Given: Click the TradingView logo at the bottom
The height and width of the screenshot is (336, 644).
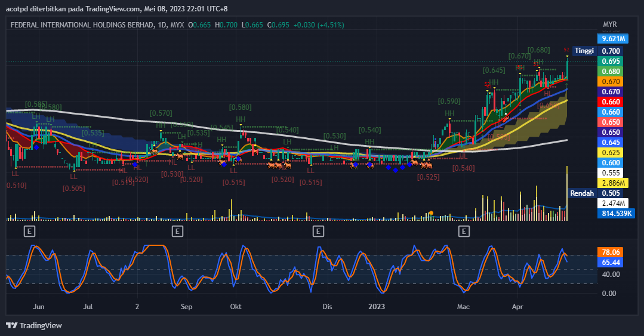Looking at the screenshot, I should (33, 325).
